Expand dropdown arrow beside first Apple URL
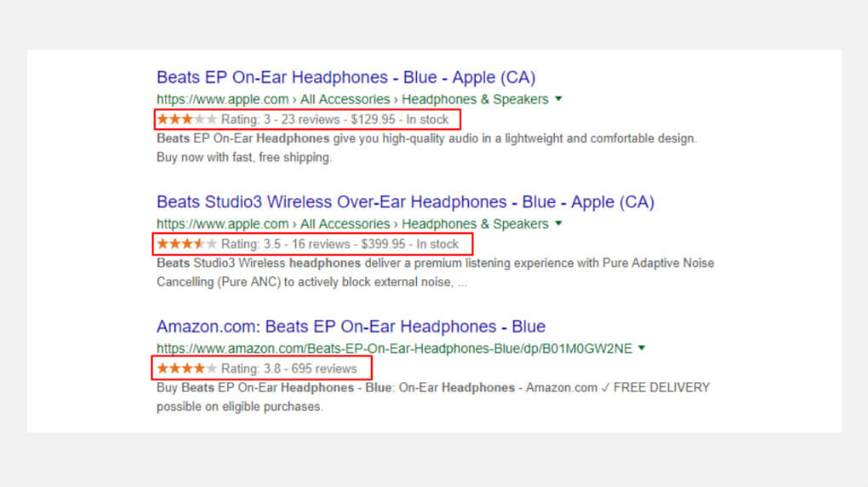The height and width of the screenshot is (487, 868). point(558,99)
